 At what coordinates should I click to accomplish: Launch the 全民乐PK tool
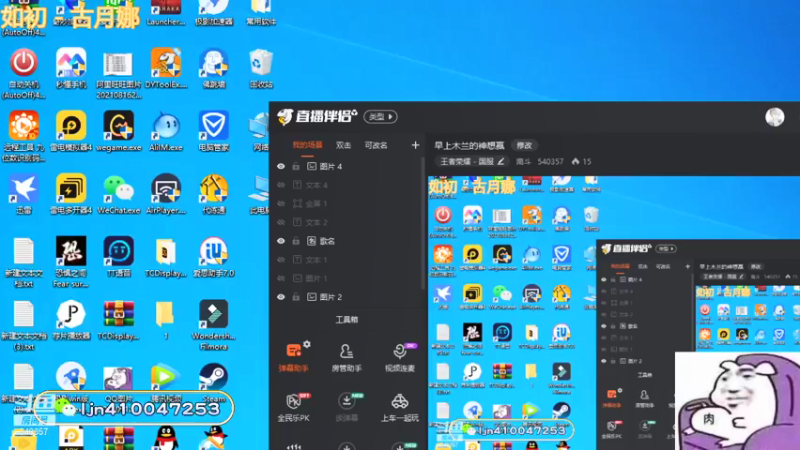tap(293, 407)
